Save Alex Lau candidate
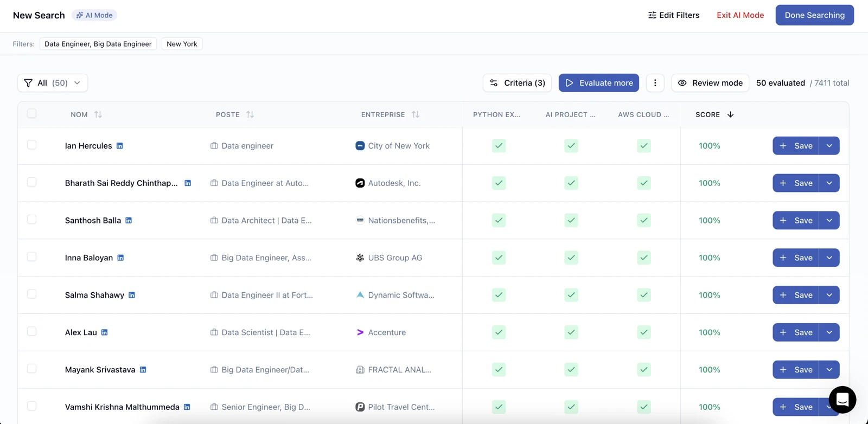The width and height of the screenshot is (868, 424). 796,332
